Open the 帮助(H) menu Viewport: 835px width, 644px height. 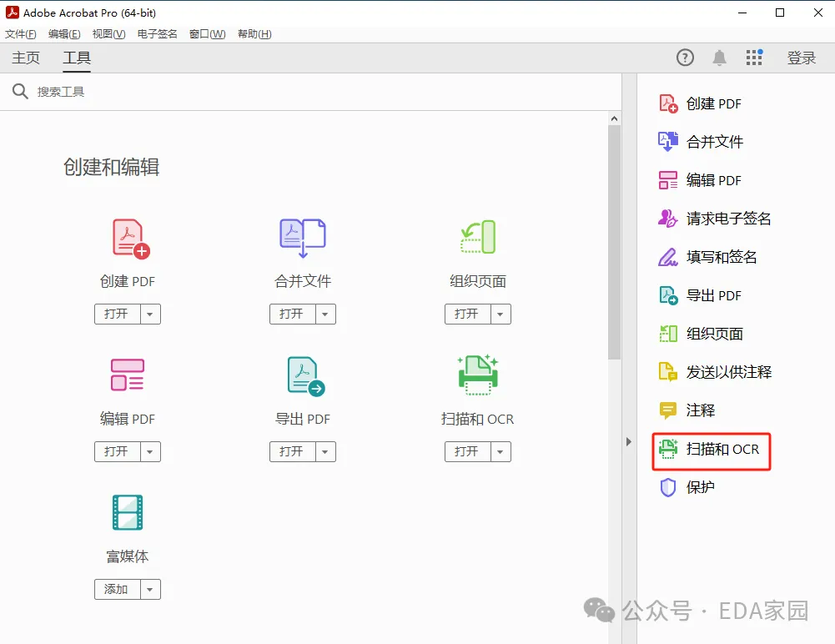click(254, 34)
